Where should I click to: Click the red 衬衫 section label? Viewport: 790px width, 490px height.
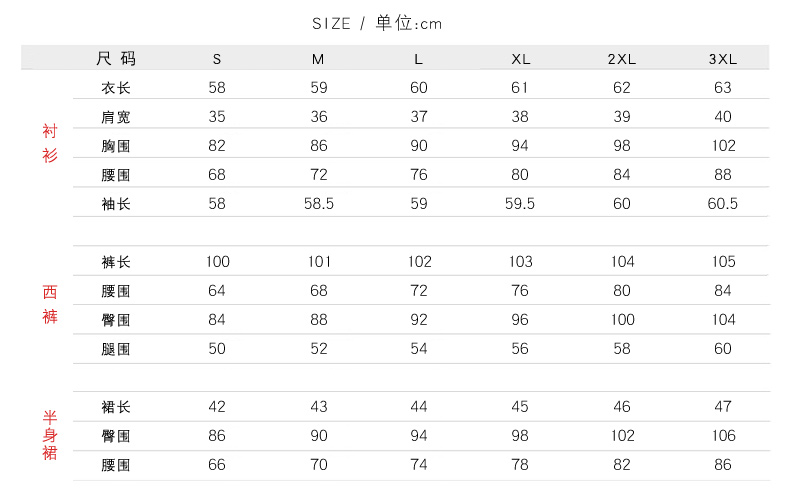pyautogui.click(x=50, y=143)
